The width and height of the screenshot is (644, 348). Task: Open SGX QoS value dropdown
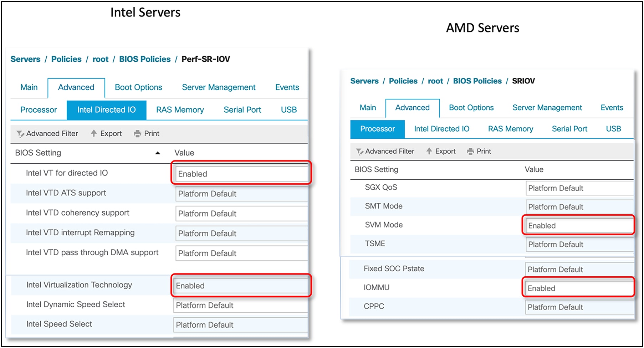coord(579,188)
